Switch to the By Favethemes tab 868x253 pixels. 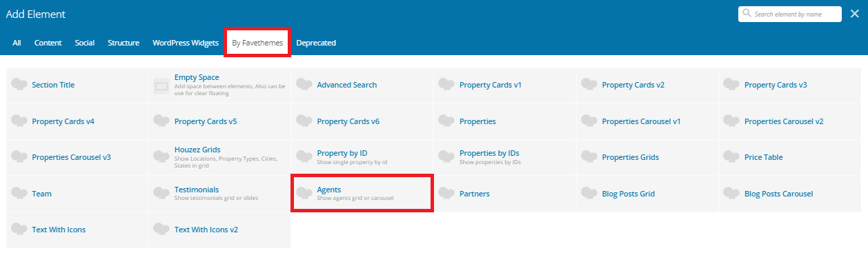[257, 43]
